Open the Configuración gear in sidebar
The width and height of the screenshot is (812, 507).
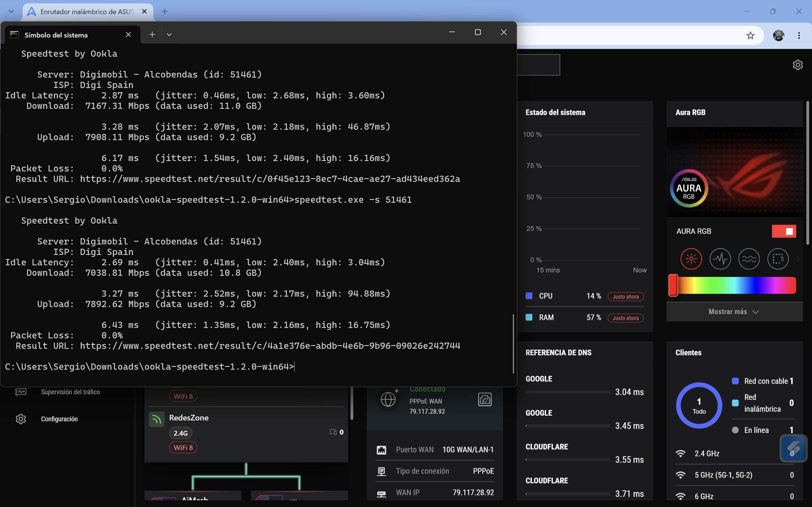point(21,419)
